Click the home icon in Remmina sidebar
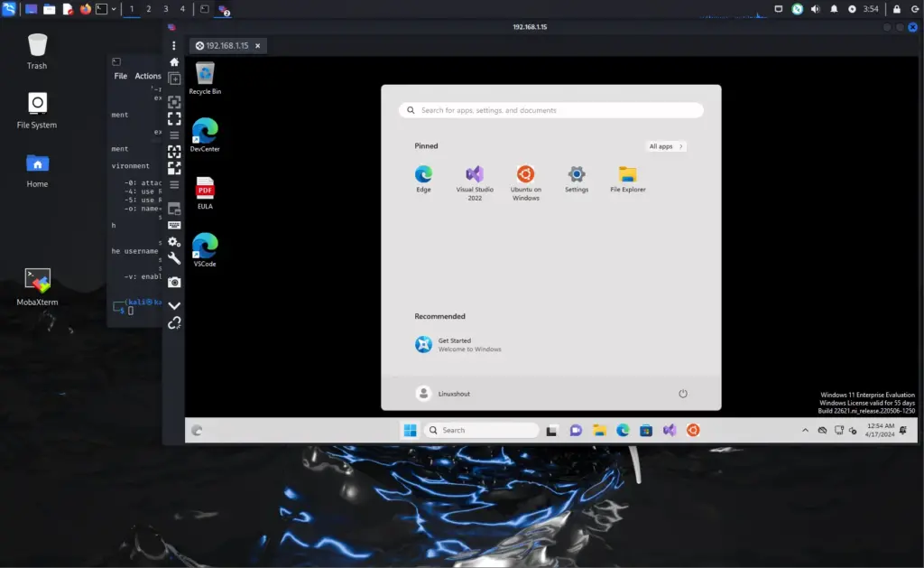The height and width of the screenshot is (568, 924). coord(174,62)
